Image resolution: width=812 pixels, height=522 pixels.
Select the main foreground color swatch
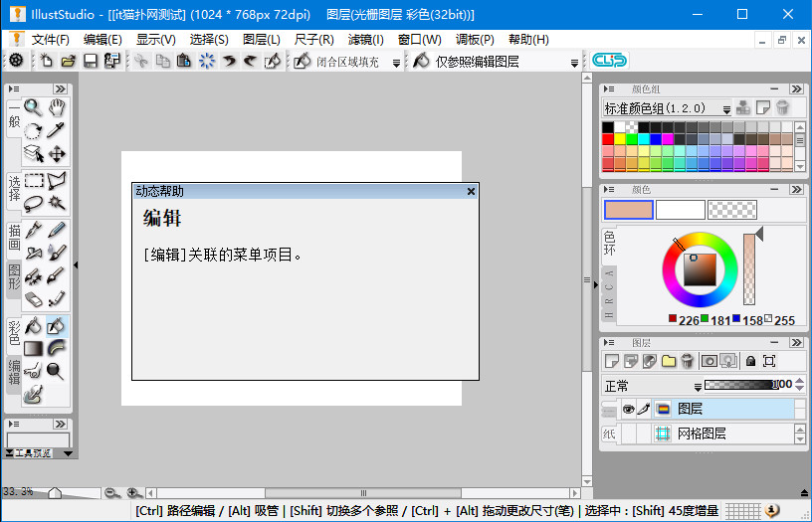(629, 210)
